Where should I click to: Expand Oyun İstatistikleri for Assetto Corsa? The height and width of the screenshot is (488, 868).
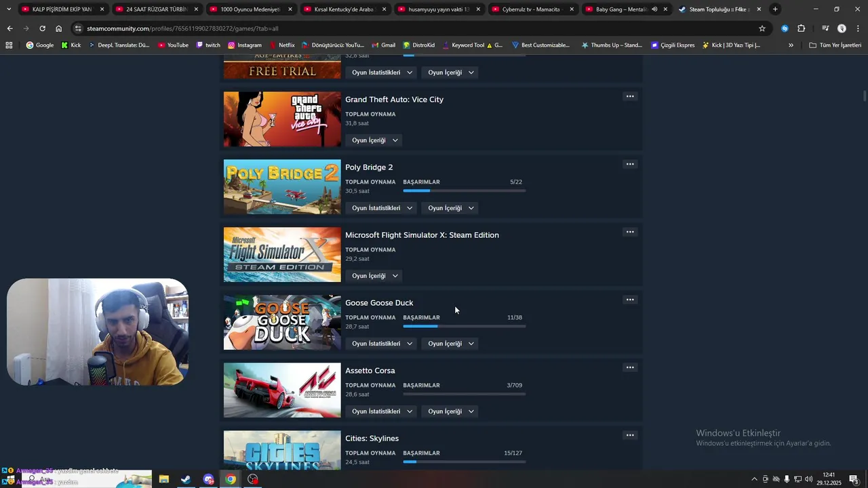[382, 411]
